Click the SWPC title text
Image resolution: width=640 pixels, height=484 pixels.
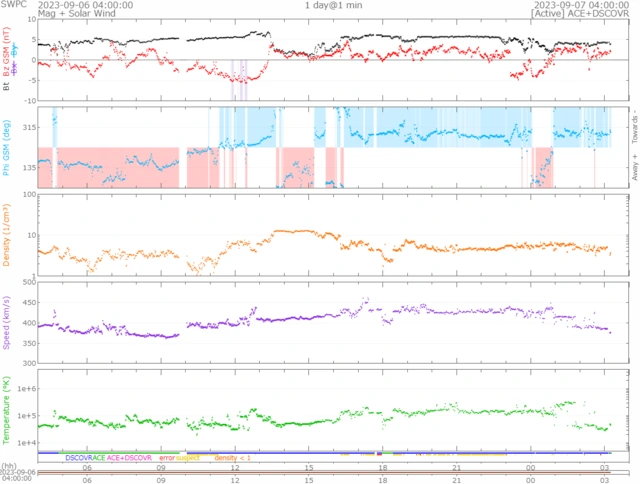click(13, 4)
